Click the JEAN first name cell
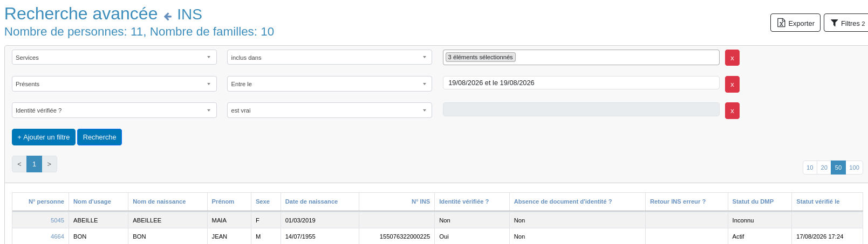The image size is (868, 244). 229,236
